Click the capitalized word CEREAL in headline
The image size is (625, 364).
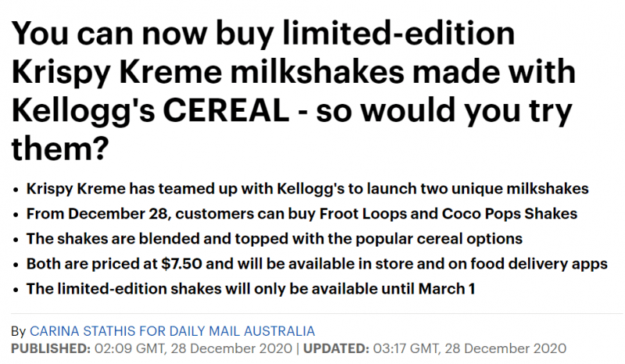[226, 110]
